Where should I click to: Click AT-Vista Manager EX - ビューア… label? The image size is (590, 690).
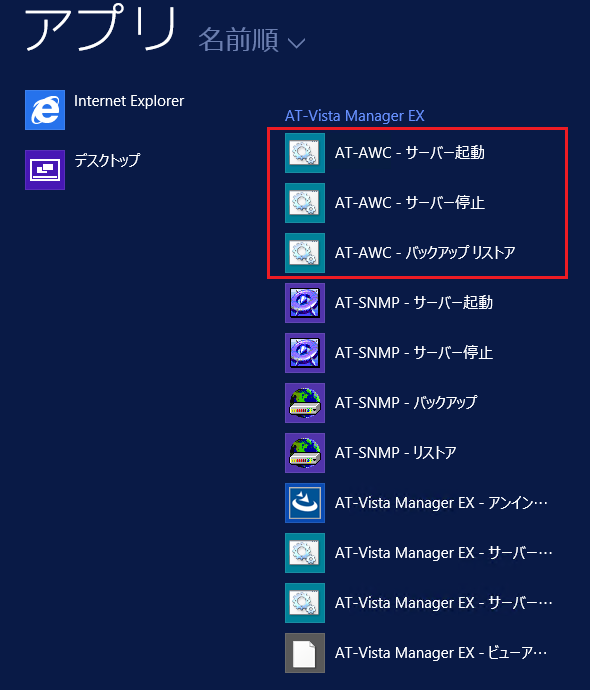pos(441,653)
